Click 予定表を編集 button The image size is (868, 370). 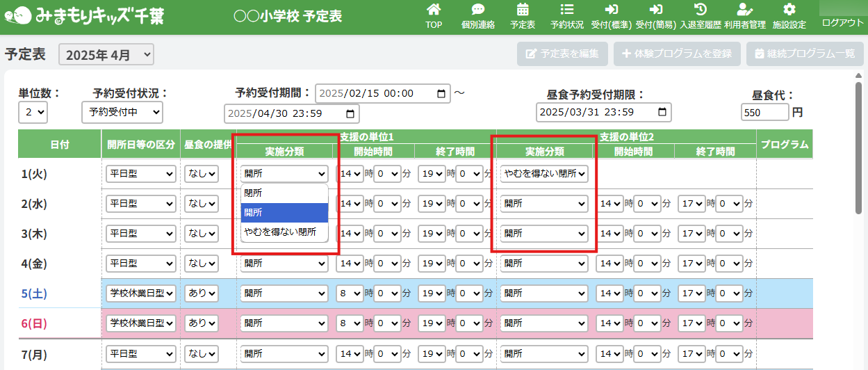pos(562,54)
